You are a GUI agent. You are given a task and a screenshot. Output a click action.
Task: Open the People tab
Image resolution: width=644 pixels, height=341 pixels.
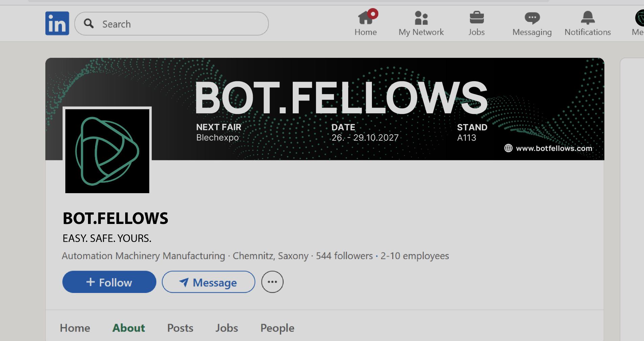[277, 328]
